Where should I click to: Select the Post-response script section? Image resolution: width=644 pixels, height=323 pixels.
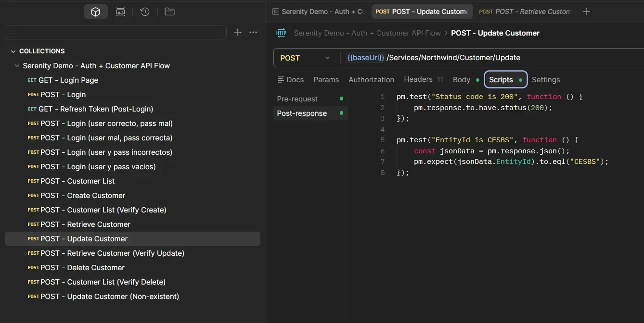coord(302,113)
